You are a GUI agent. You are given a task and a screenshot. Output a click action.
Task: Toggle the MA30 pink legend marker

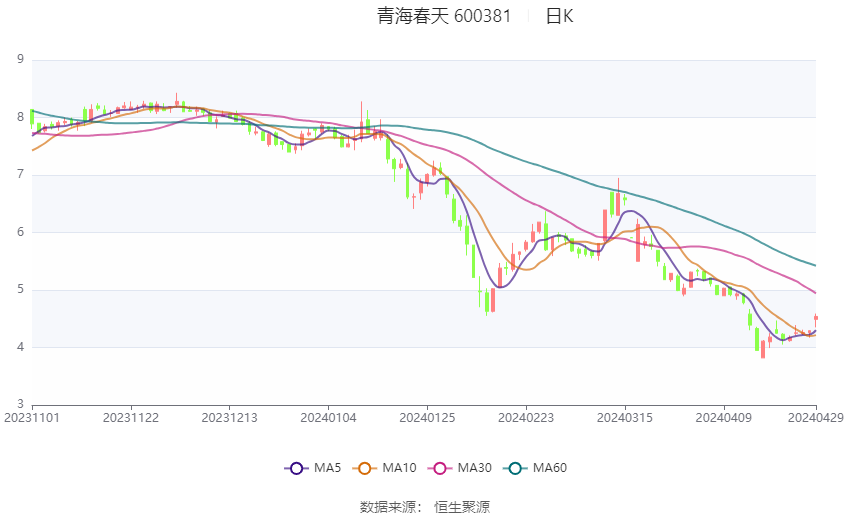point(437,468)
